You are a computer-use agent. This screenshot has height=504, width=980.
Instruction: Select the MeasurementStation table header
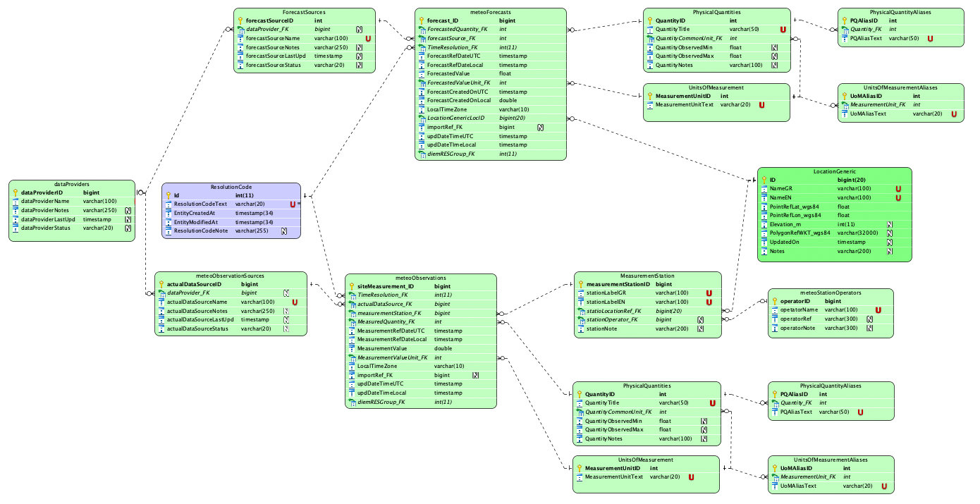[x=647, y=276]
